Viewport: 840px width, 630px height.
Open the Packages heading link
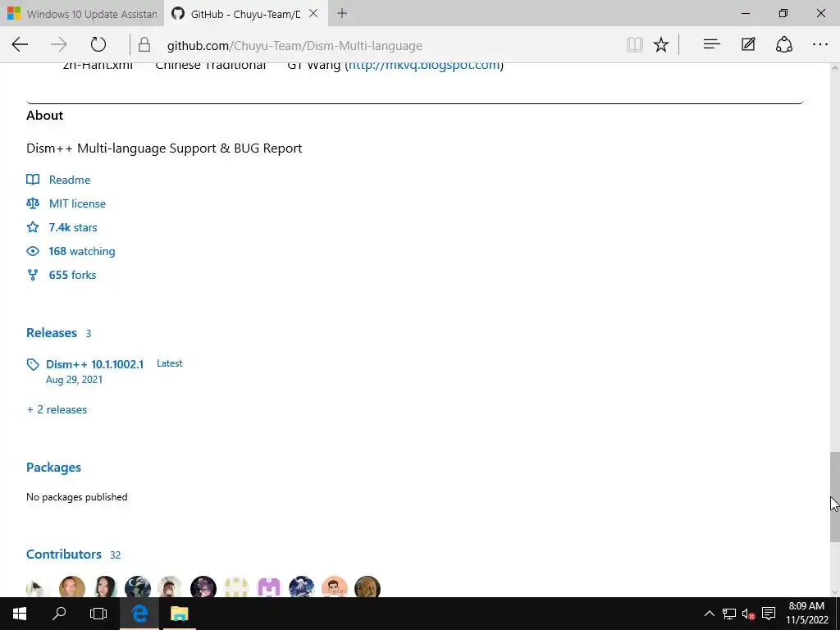(53, 467)
